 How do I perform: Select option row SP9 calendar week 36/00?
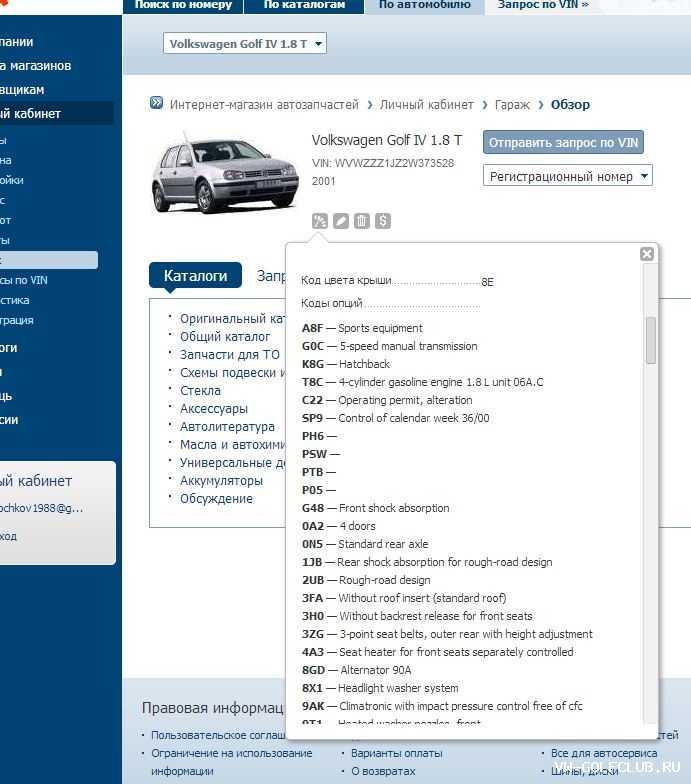pos(396,418)
